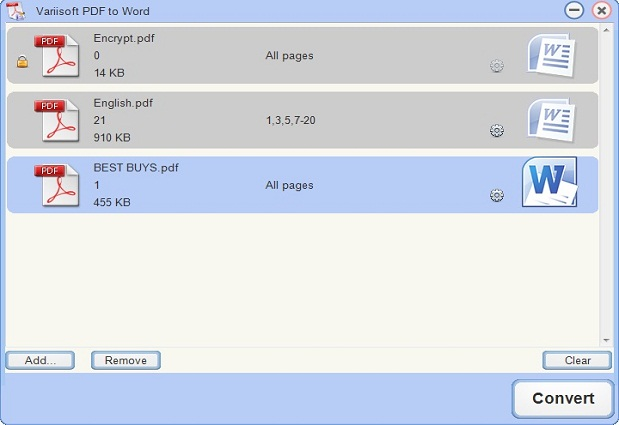Close the Variisoft PDF to Word window
This screenshot has height=425, width=619.
601,11
